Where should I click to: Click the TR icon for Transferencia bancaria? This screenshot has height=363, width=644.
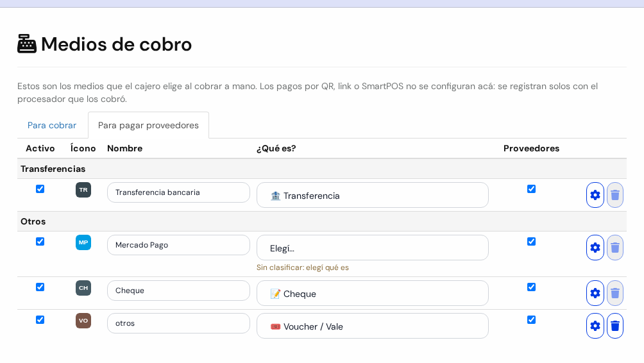click(83, 190)
